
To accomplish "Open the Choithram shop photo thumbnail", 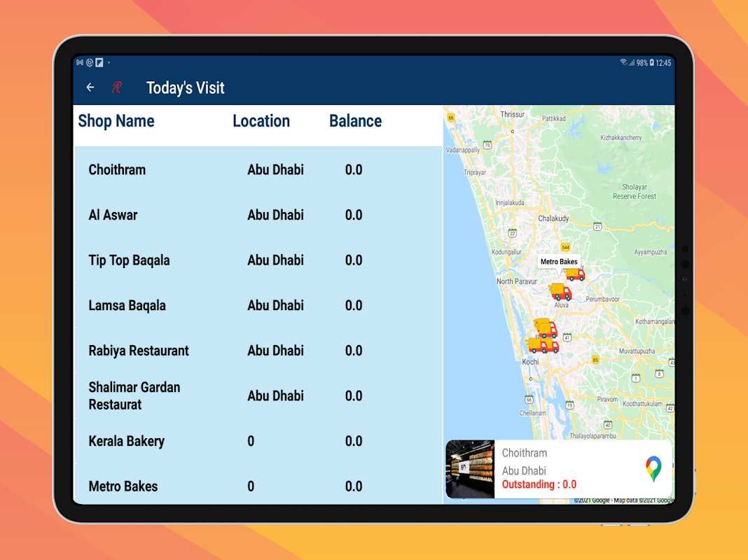I will tap(470, 469).
